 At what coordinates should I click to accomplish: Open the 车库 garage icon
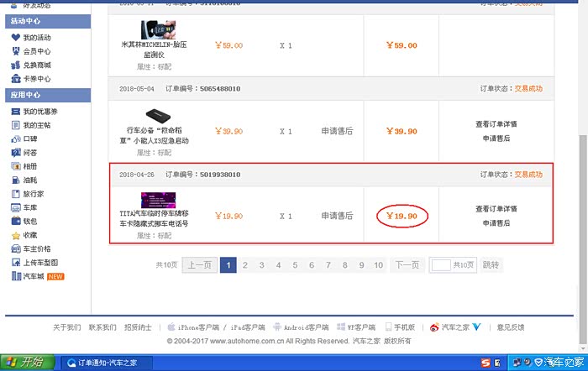point(16,207)
